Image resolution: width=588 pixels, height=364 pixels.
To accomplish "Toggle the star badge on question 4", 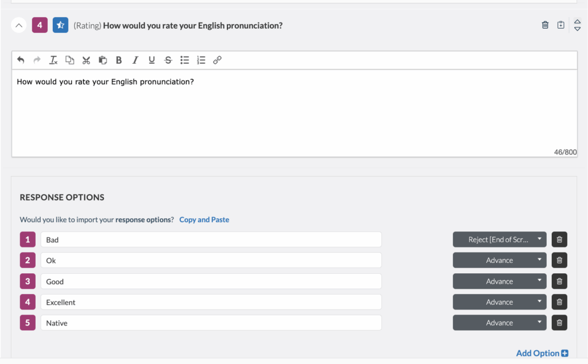I will pos(60,25).
